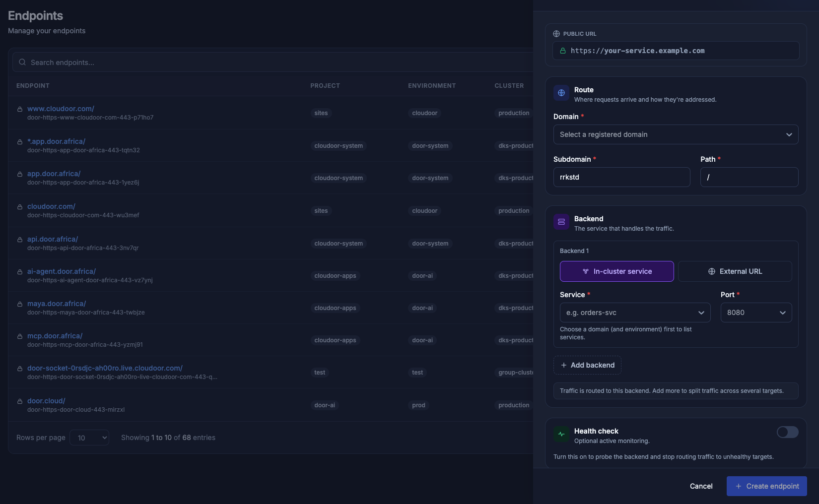Image resolution: width=819 pixels, height=504 pixels.
Task: Click lock icon beside door.cloud/
Action: (x=20, y=401)
